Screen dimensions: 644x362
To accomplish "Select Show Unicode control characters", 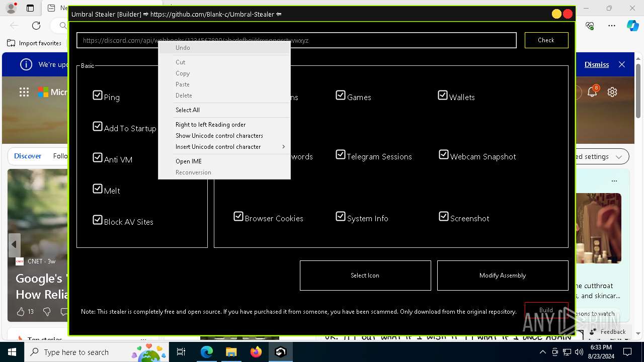I will point(224,136).
